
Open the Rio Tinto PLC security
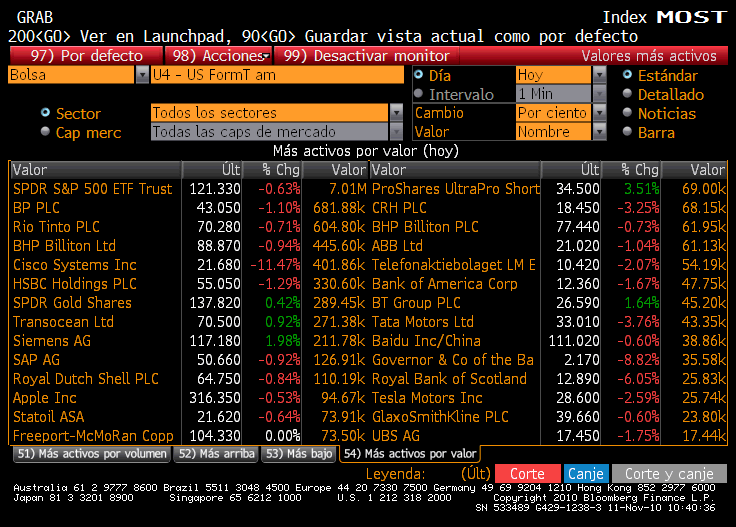tap(56, 227)
